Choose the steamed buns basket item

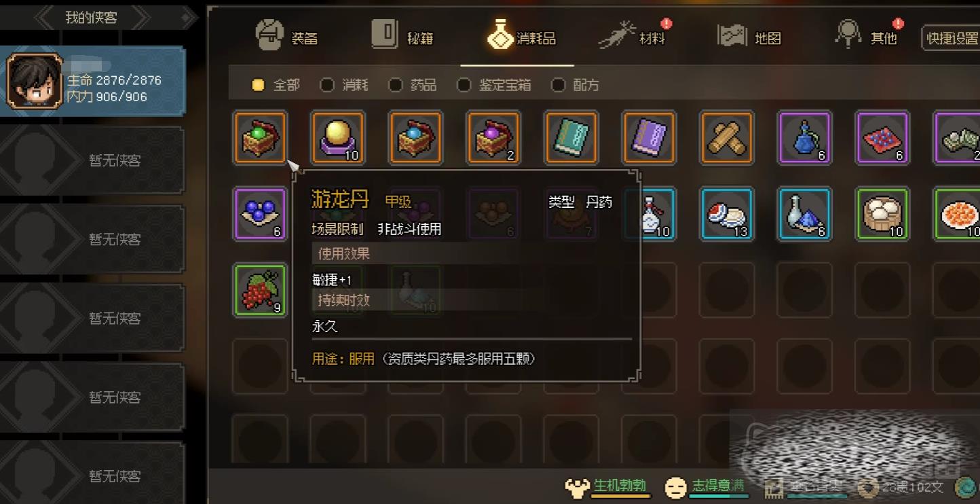point(882,214)
